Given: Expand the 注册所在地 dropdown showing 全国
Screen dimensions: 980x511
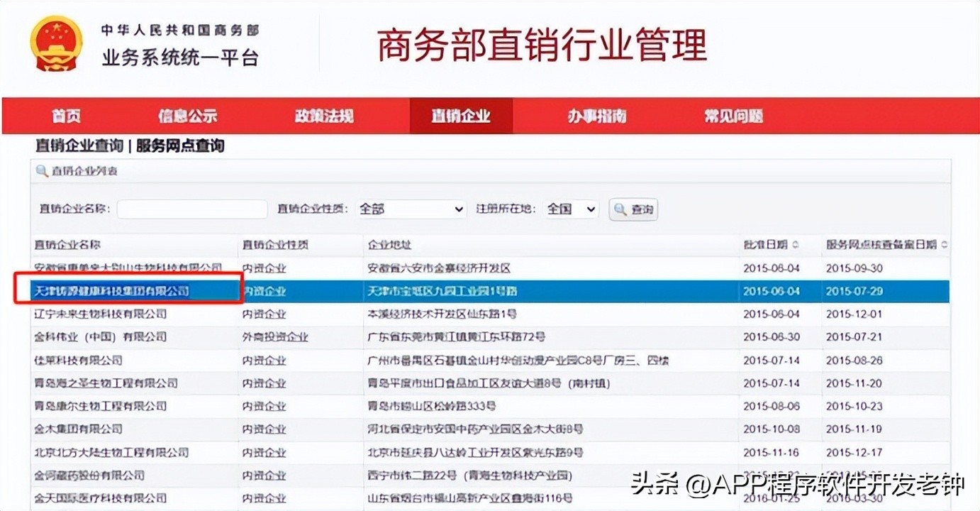Looking at the screenshot, I should [x=571, y=209].
